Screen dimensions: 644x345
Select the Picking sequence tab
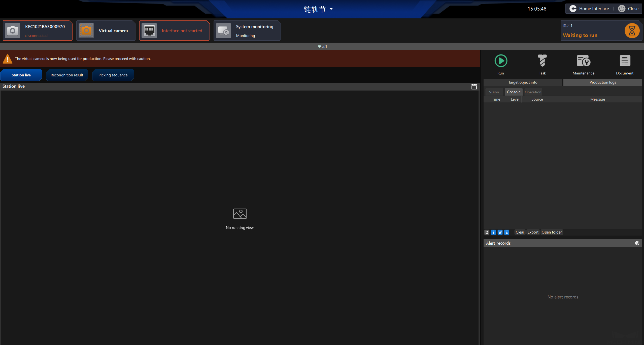(113, 75)
